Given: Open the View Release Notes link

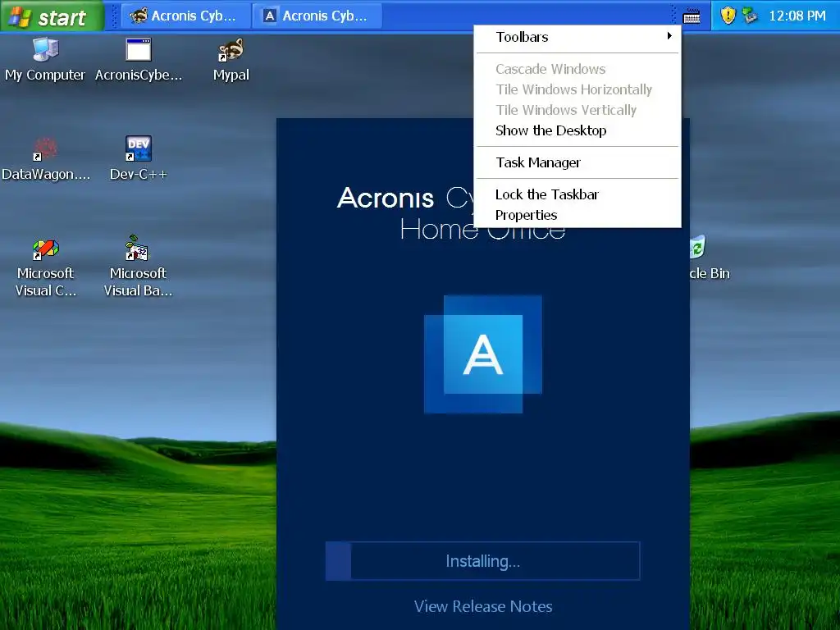Looking at the screenshot, I should 482,606.
